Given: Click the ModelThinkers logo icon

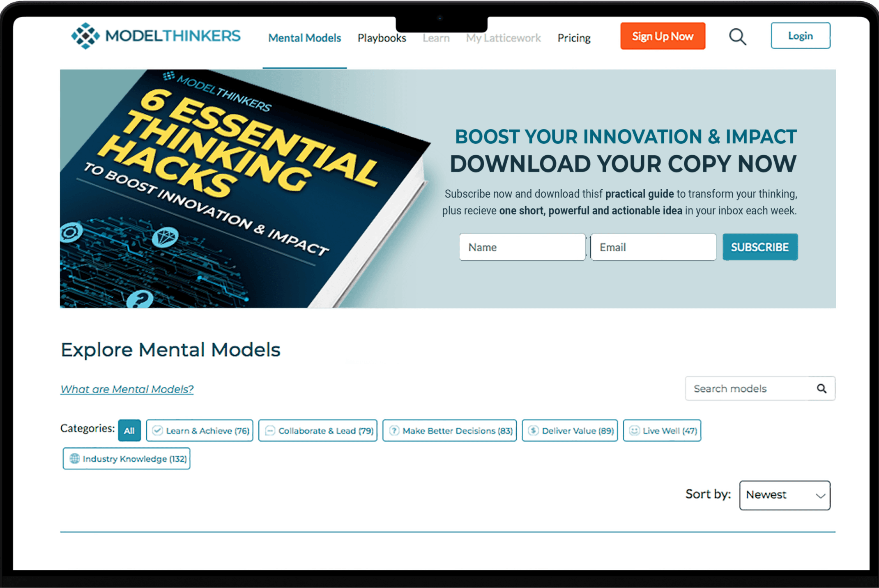Looking at the screenshot, I should [85, 36].
